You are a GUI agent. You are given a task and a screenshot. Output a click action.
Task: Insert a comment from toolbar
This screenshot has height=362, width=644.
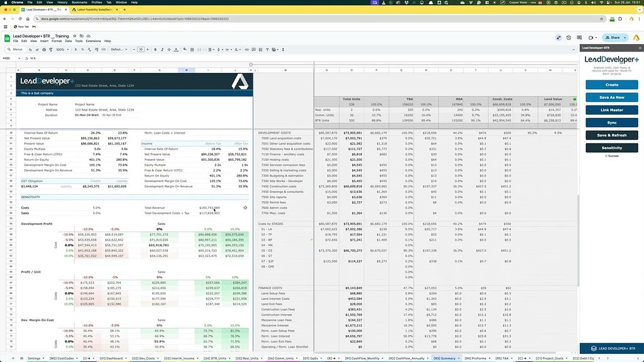tap(254, 50)
